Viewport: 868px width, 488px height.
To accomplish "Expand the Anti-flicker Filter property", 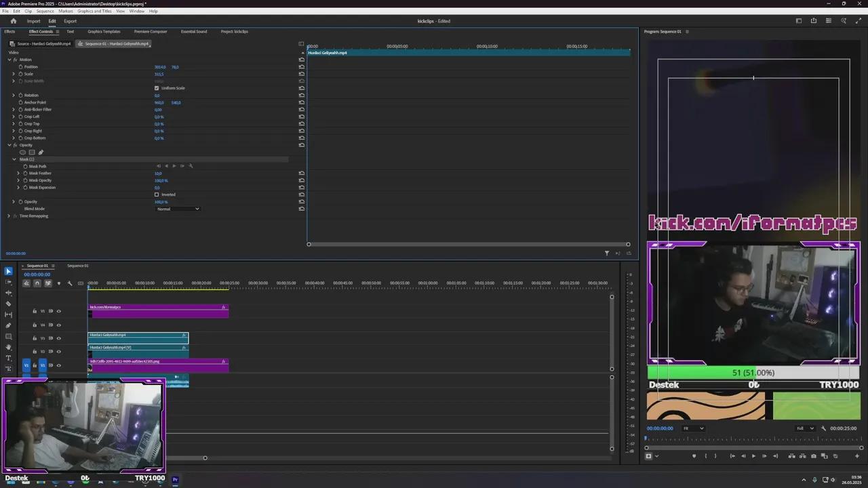I will coord(14,110).
